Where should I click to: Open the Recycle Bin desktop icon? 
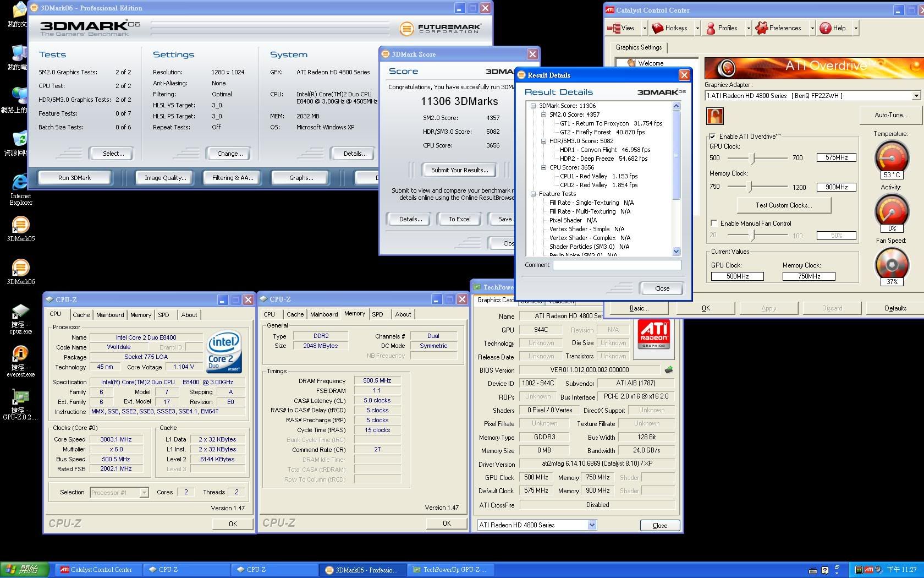(19, 143)
